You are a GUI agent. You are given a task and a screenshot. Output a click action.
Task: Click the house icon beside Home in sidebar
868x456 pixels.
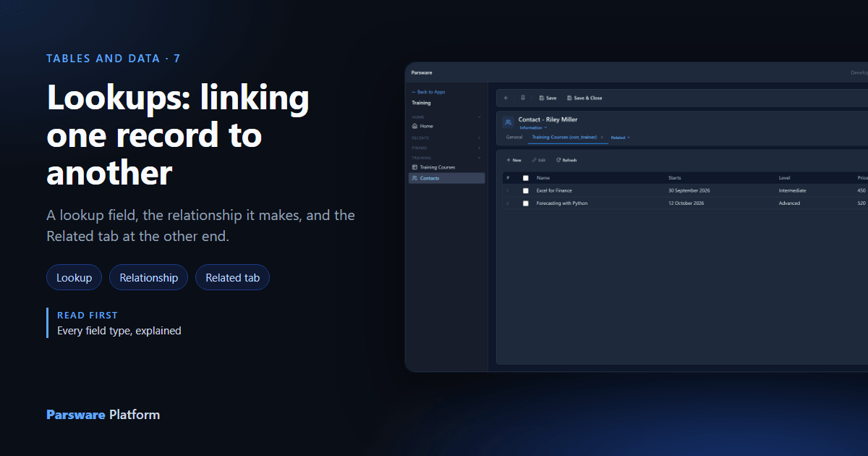point(414,126)
